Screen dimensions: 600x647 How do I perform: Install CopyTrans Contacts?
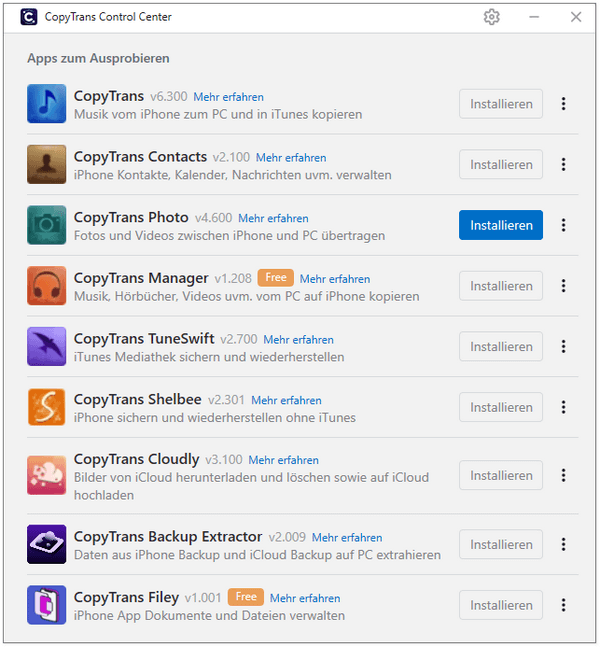pyautogui.click(x=501, y=164)
